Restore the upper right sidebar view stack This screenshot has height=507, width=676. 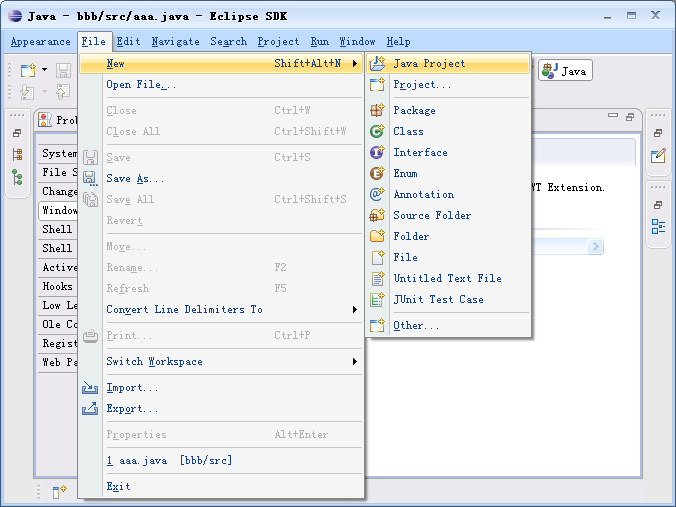coord(658,133)
